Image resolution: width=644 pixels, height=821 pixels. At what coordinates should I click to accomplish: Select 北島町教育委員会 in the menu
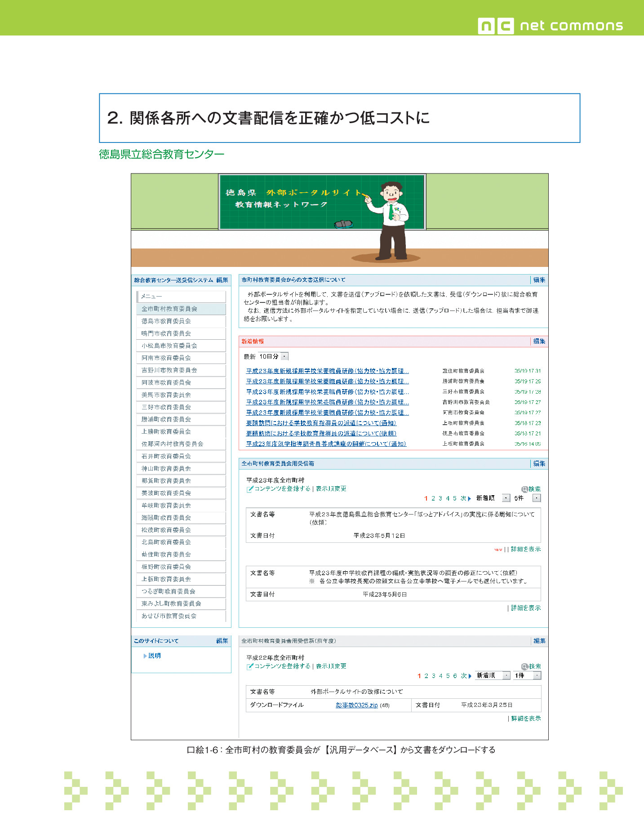181,542
